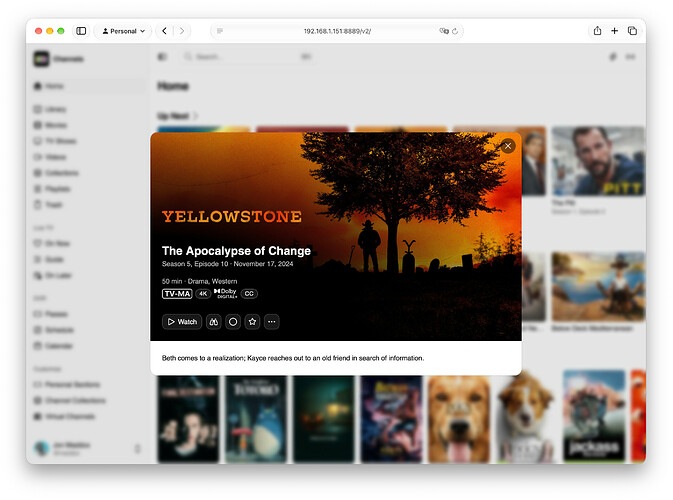Viewport: 673px width, 500px height.
Task: Click the Dolby Digital+ badge
Action: [225, 294]
